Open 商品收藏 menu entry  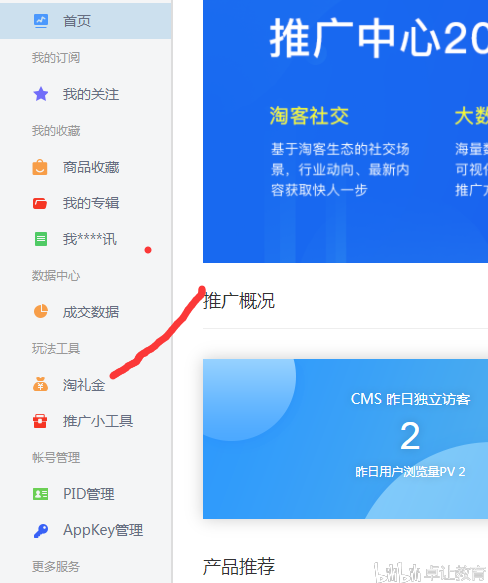click(x=91, y=167)
